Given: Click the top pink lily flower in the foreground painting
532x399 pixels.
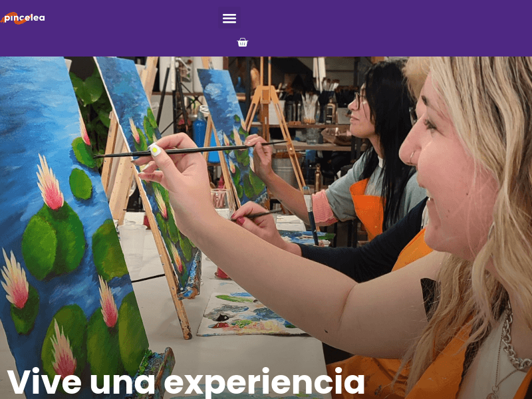Looking at the screenshot, I should (x=50, y=182).
